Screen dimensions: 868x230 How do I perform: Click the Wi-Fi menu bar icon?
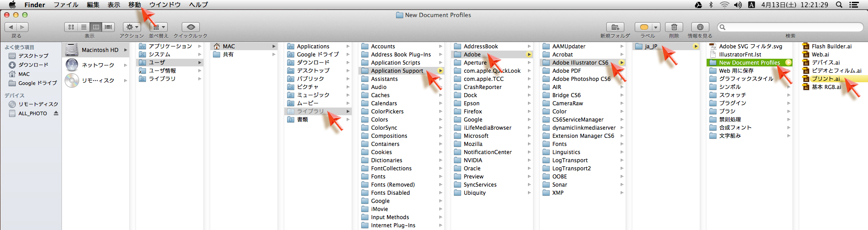724,5
